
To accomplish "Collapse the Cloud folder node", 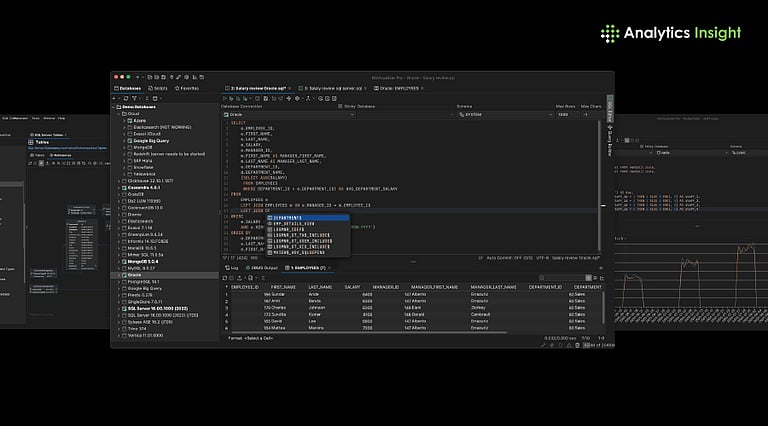I will tap(119, 114).
